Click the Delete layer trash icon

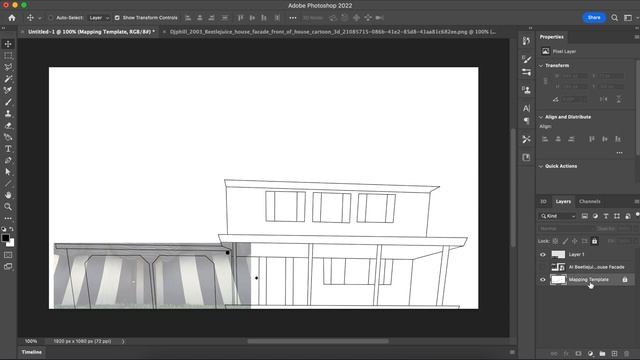click(x=627, y=353)
